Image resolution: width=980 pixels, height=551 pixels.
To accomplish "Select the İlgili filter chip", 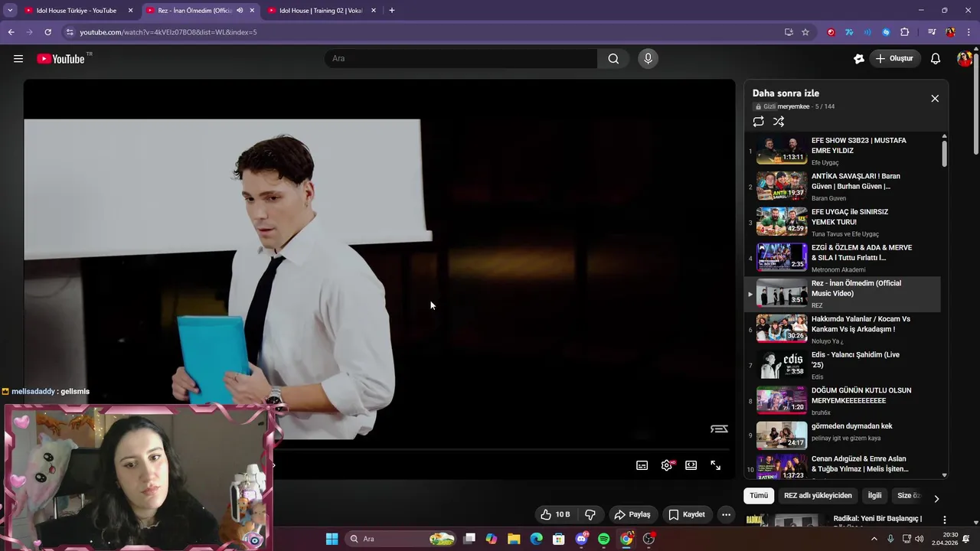I will tap(874, 496).
